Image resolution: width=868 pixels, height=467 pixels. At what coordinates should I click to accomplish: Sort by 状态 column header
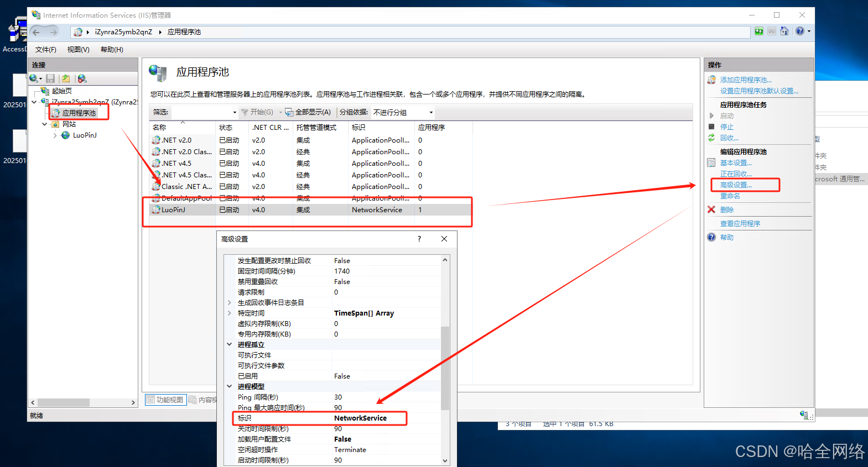point(232,127)
